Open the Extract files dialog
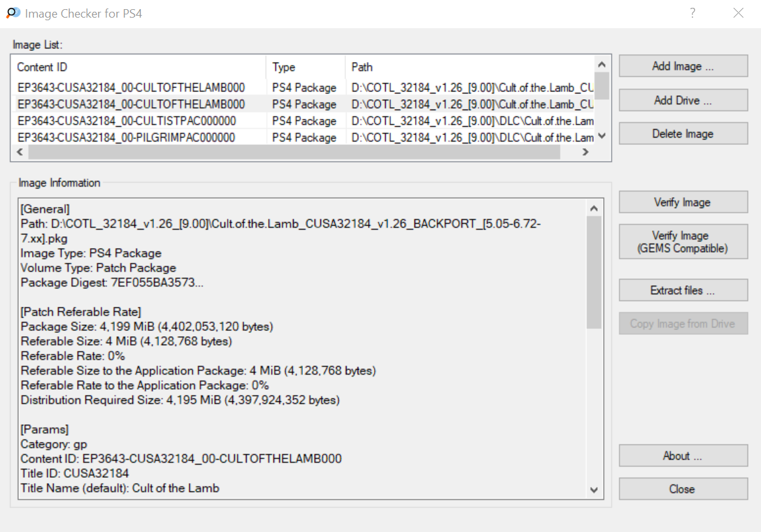Image resolution: width=761 pixels, height=532 pixels. [683, 290]
